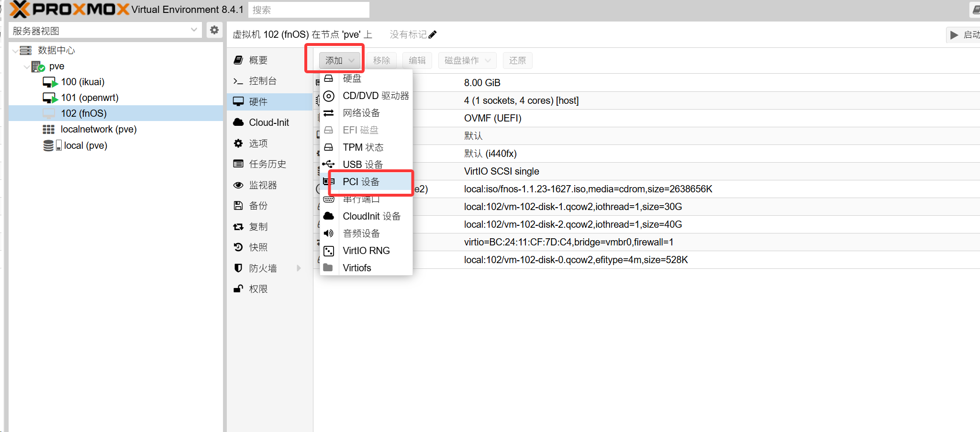Collapse the 数据中心 tree node

(15, 51)
